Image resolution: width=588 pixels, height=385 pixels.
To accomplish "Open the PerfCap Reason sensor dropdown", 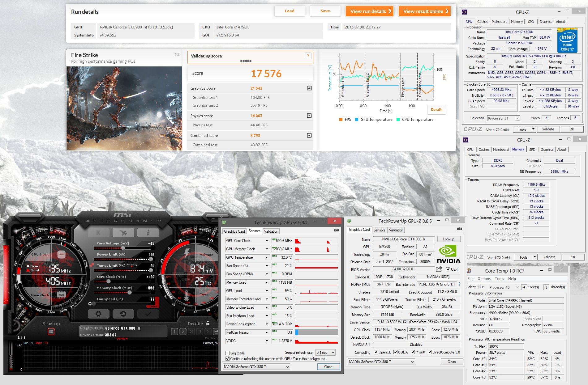I will click(266, 332).
